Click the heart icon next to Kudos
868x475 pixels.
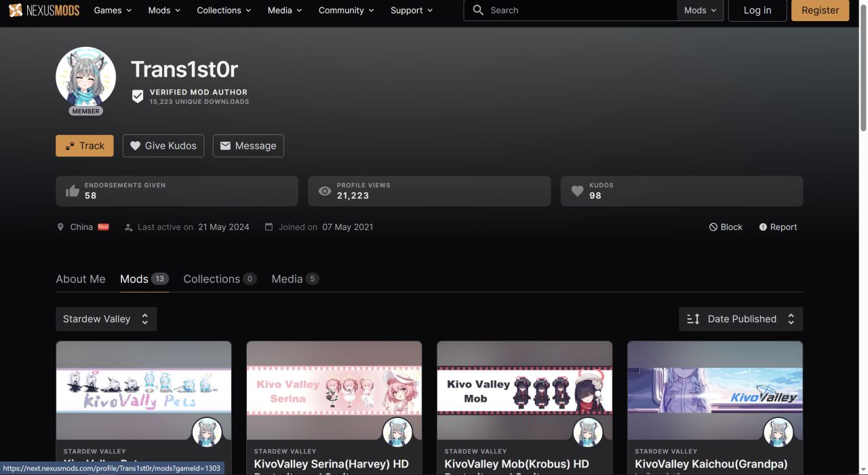pos(577,191)
